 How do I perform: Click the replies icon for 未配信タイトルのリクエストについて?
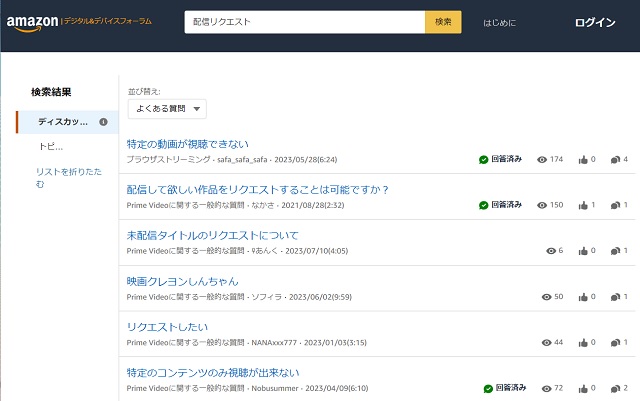615,251
